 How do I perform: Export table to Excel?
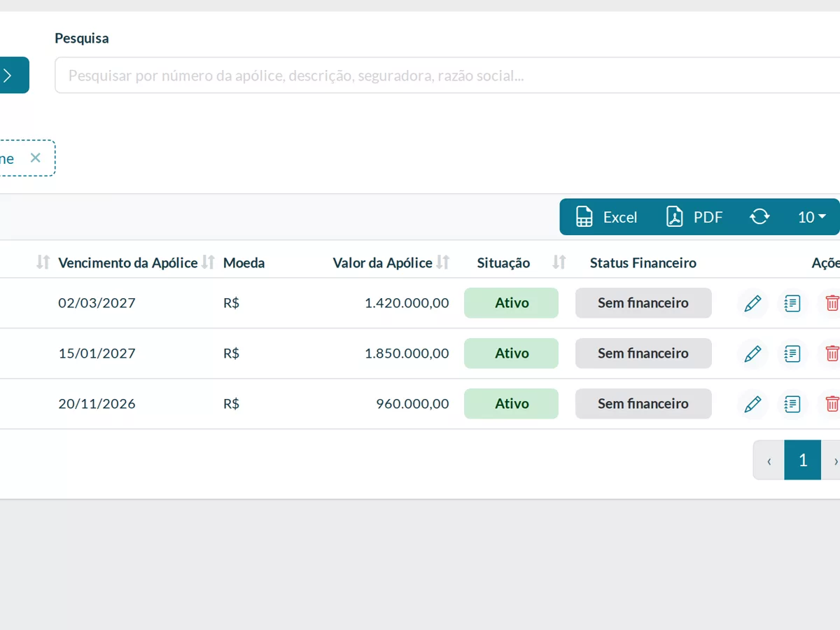coord(606,217)
